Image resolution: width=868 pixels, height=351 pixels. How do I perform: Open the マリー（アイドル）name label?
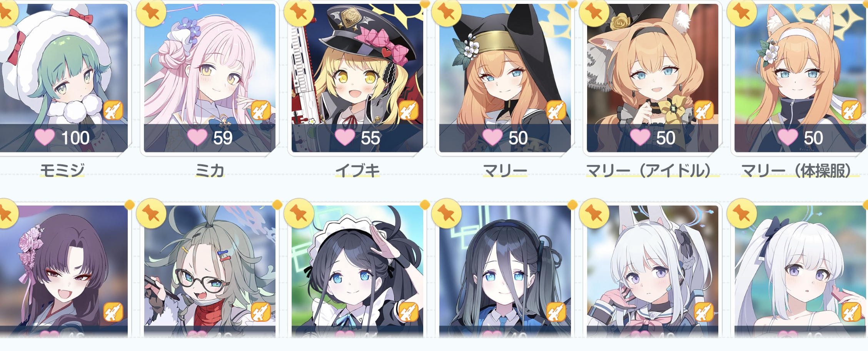(x=653, y=170)
